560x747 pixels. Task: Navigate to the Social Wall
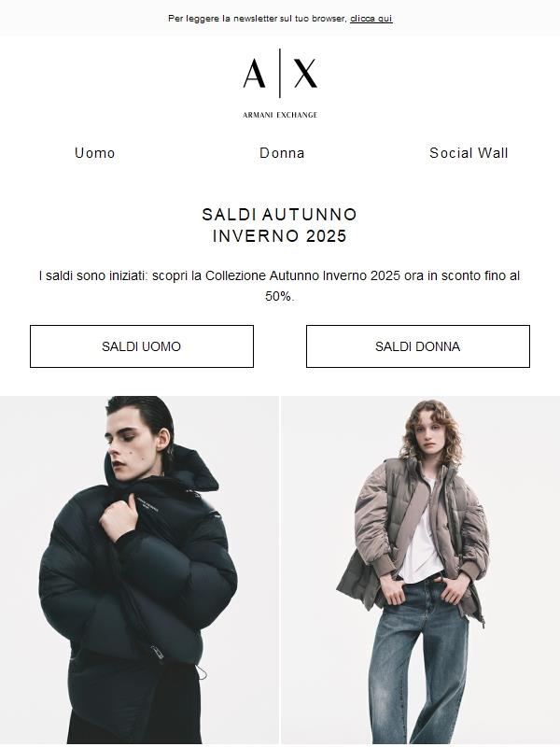coord(468,152)
